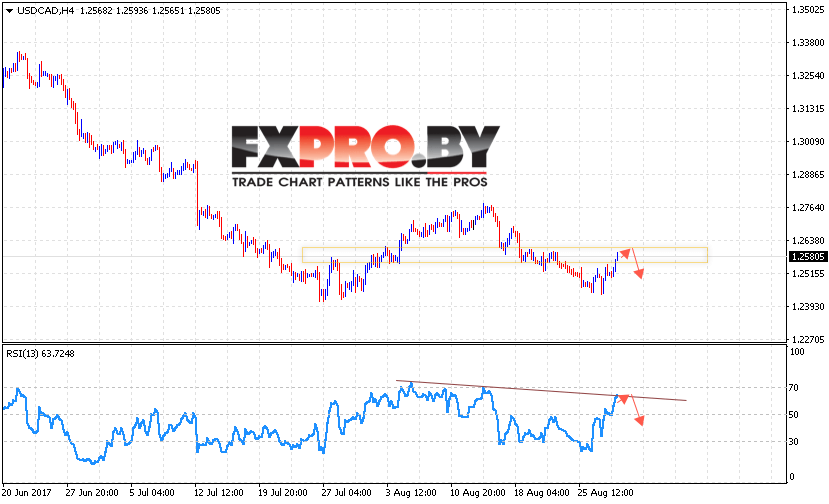
Task: Select the price scale label 1.30090
Action: (808, 141)
